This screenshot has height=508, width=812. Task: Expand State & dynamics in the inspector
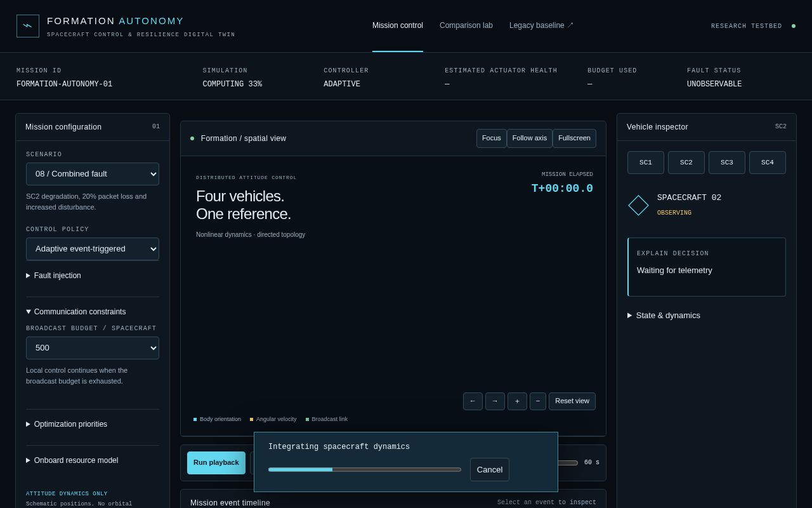point(707,316)
